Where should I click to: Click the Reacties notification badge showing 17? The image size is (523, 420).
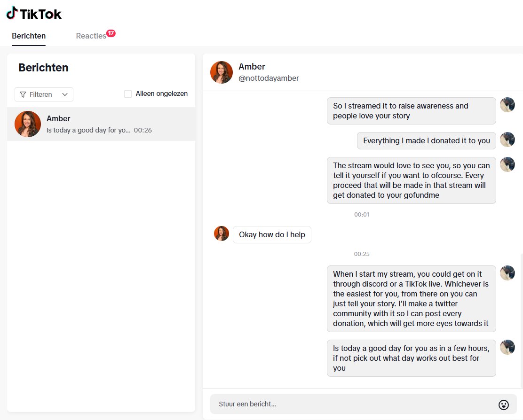click(111, 33)
